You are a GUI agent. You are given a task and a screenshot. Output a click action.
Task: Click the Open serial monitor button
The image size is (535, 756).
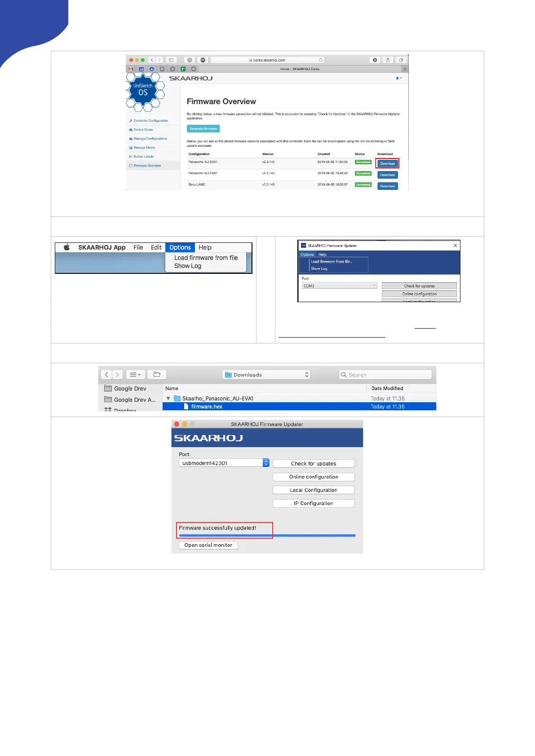tap(208, 545)
